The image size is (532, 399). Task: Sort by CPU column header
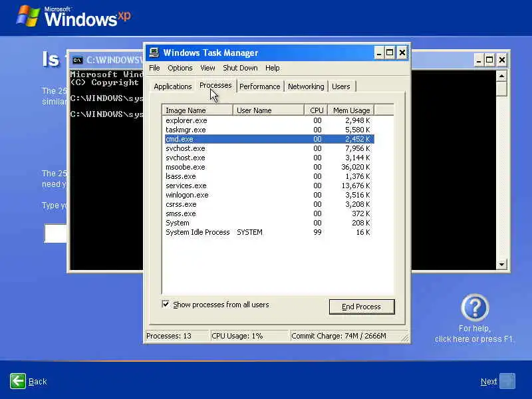(316, 110)
